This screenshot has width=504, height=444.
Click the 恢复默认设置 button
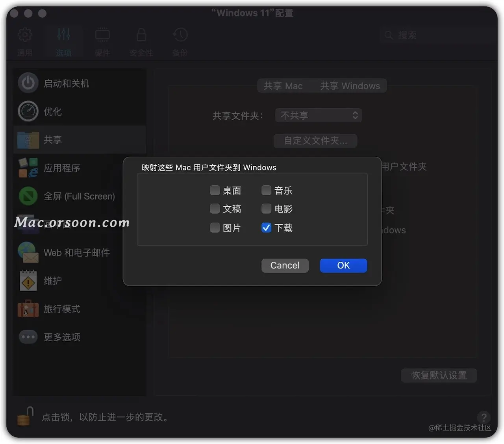[439, 375]
